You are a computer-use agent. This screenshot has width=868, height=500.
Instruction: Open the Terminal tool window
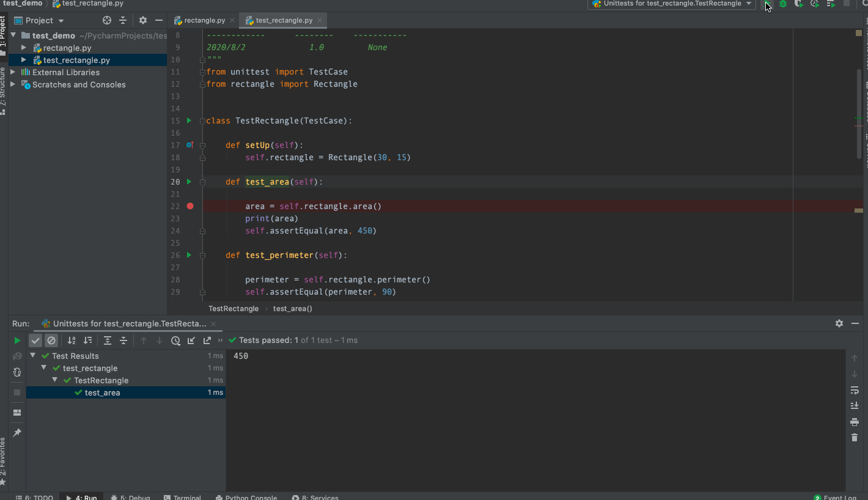click(182, 498)
